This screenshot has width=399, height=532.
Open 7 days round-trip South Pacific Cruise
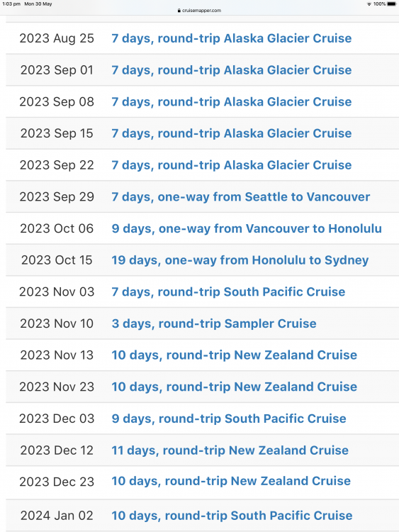point(228,292)
